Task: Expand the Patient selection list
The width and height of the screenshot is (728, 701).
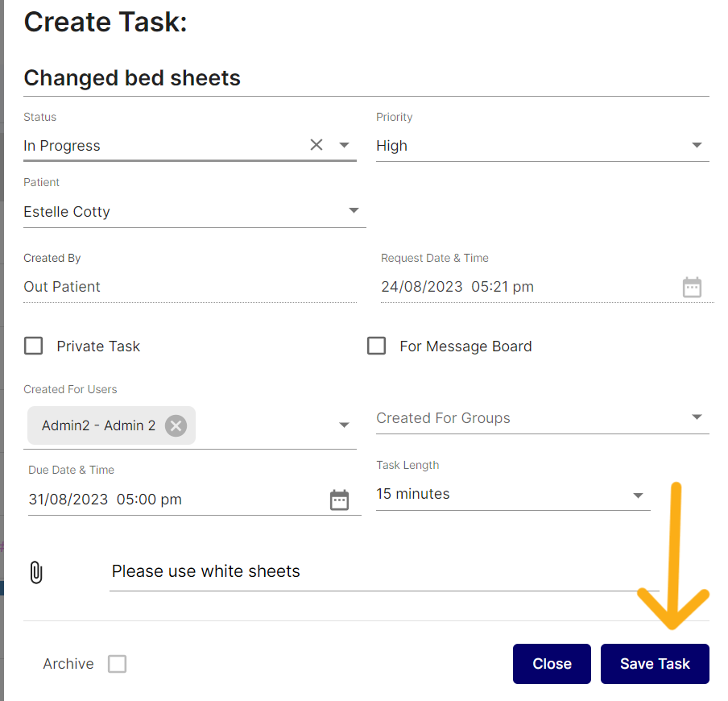Action: coord(354,211)
